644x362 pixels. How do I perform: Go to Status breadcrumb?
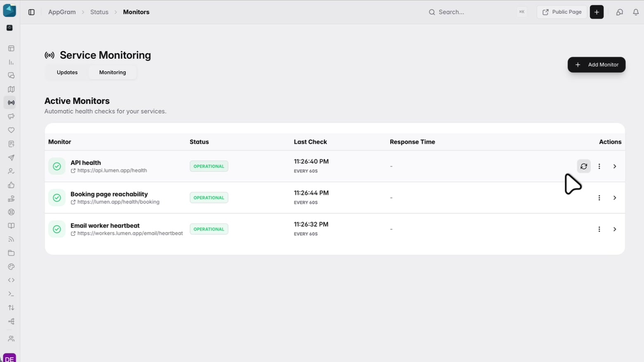point(99,12)
